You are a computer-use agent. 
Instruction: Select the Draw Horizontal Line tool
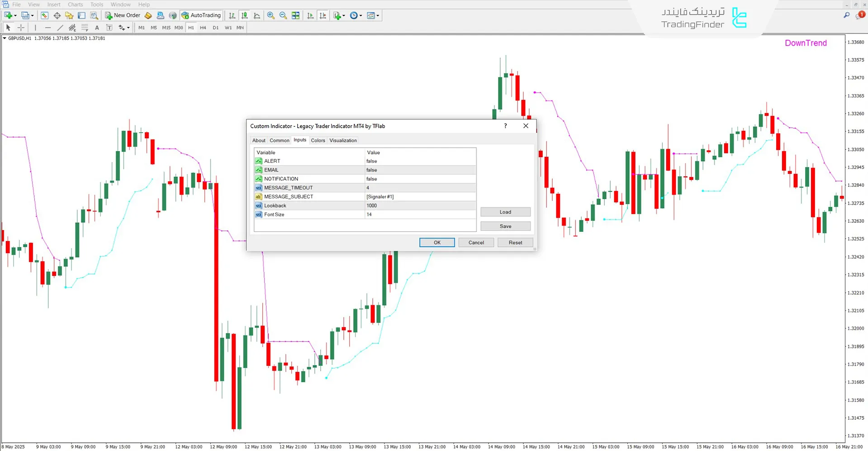pos(48,28)
